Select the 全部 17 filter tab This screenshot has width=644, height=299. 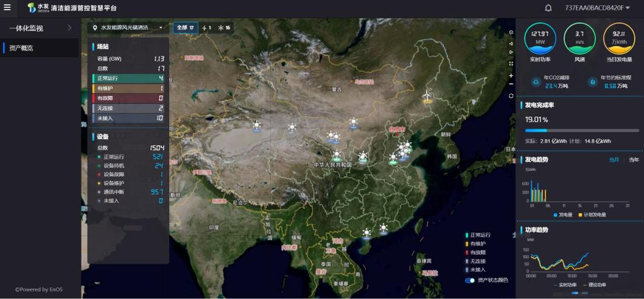[x=185, y=27]
